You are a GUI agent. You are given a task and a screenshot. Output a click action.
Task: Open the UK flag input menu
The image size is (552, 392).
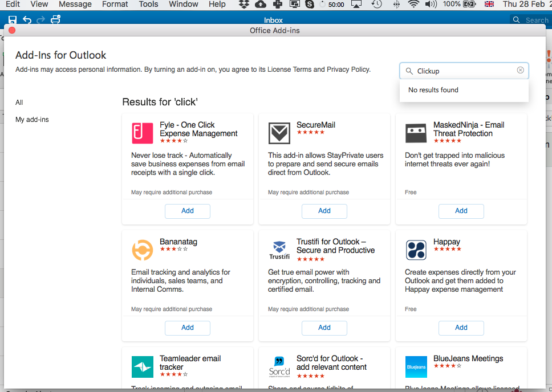click(489, 4)
